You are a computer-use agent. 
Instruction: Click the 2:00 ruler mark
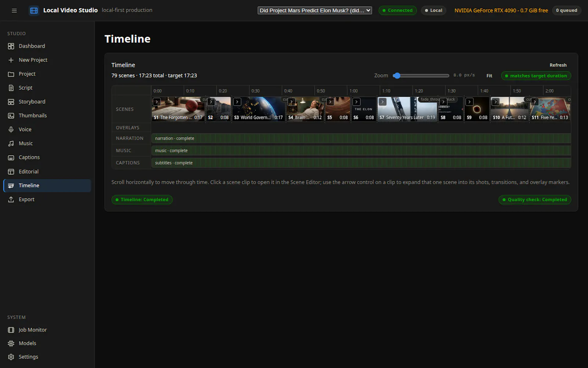click(549, 91)
